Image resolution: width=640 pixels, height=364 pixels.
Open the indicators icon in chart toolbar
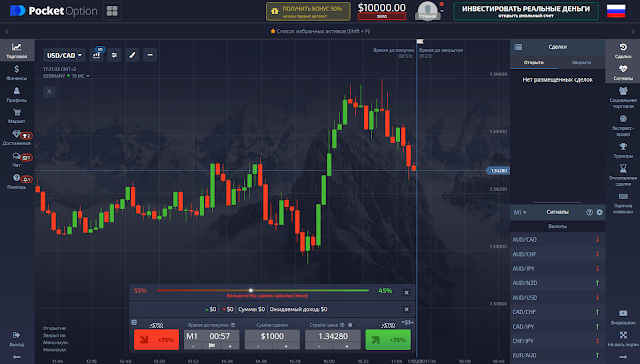114,55
